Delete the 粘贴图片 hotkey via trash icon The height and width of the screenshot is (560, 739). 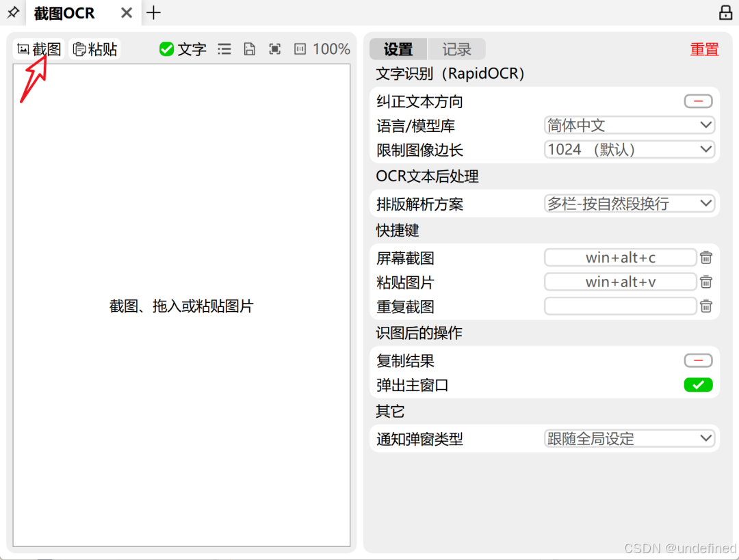click(705, 282)
